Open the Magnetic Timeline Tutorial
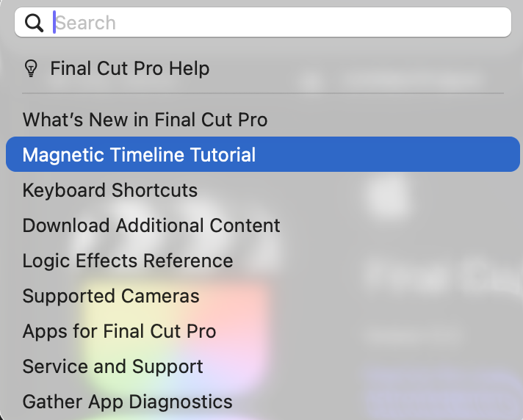Screen dimensions: 523x420 point(139,155)
